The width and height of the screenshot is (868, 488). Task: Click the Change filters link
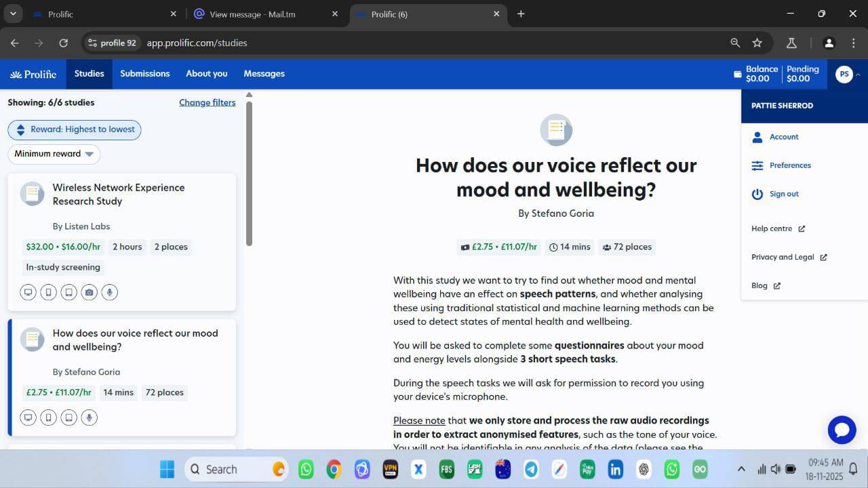[x=208, y=102]
